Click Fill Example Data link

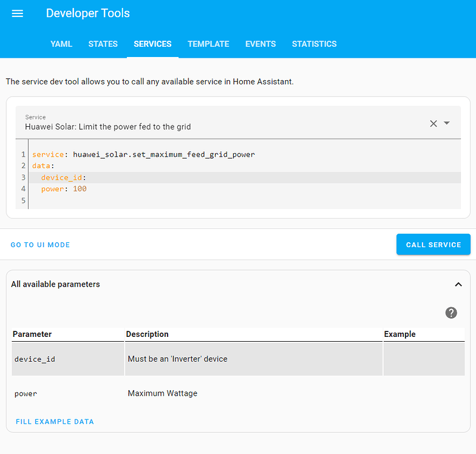(55, 421)
